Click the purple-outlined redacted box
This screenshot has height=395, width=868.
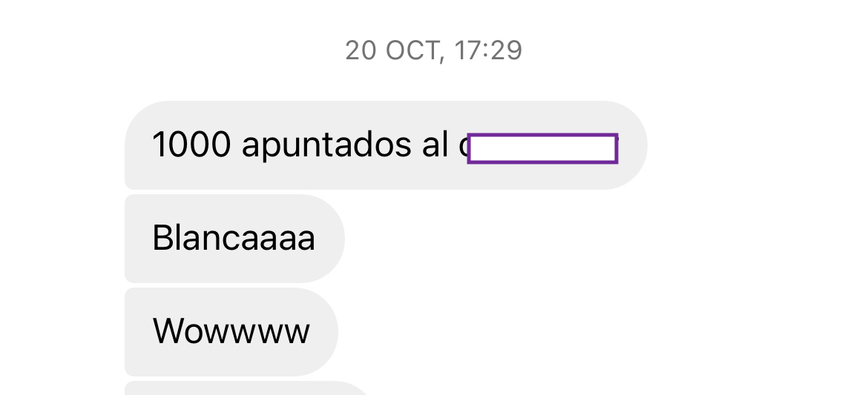tap(542, 148)
